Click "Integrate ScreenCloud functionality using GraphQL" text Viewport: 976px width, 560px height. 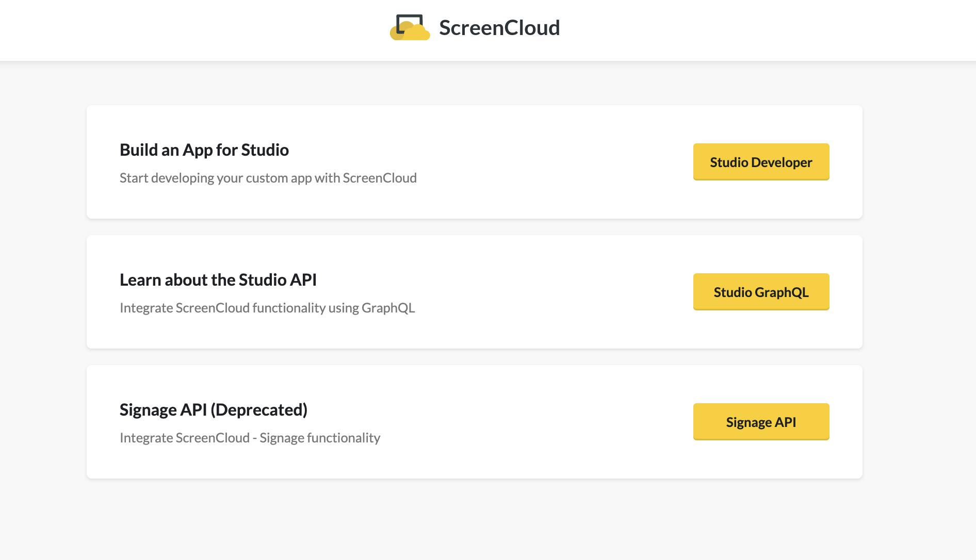point(267,308)
